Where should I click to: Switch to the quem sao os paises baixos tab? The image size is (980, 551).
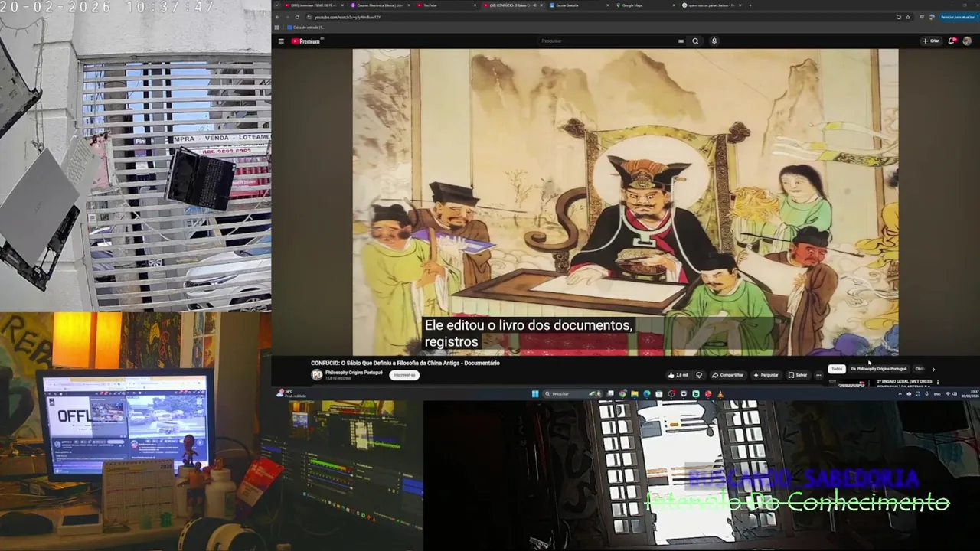(712, 5)
